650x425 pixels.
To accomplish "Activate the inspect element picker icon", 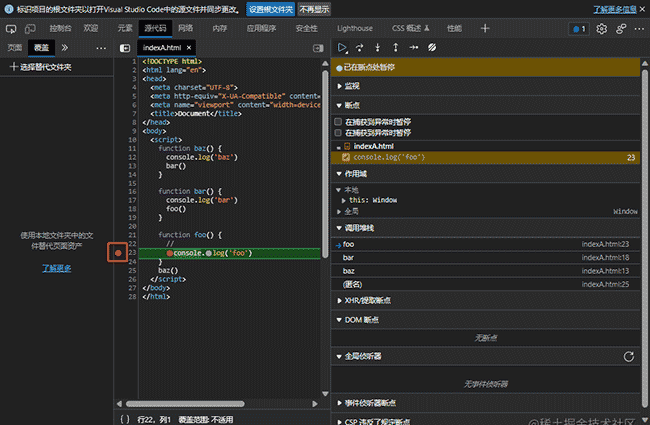I will (11, 29).
